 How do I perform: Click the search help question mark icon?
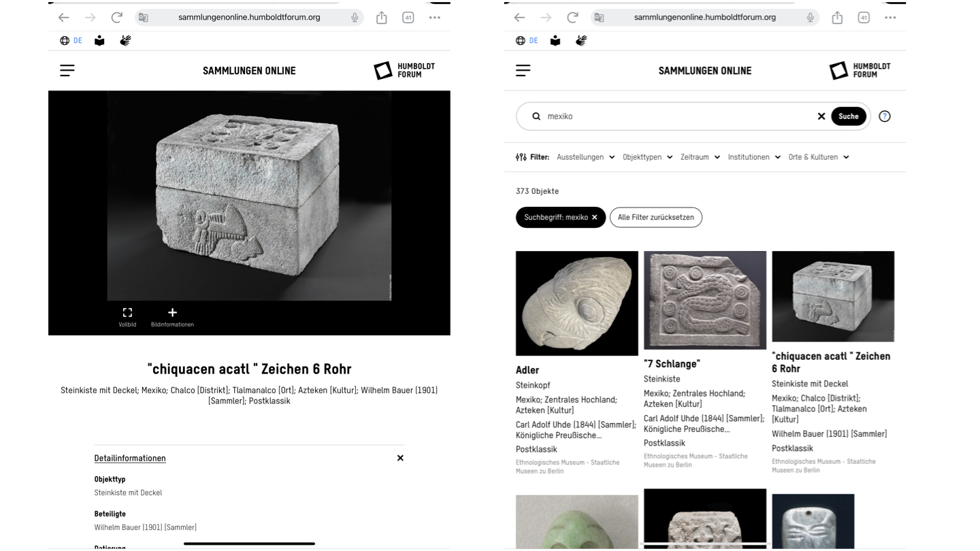(x=885, y=116)
